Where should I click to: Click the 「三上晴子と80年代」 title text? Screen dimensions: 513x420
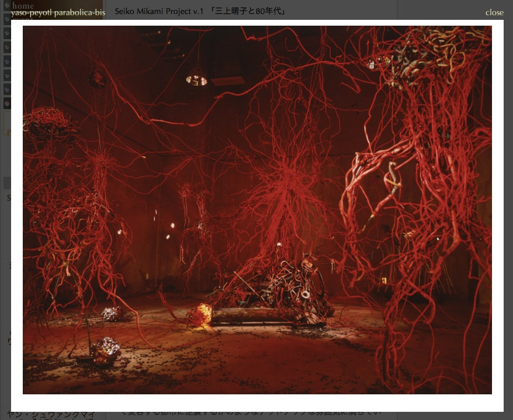click(x=250, y=11)
